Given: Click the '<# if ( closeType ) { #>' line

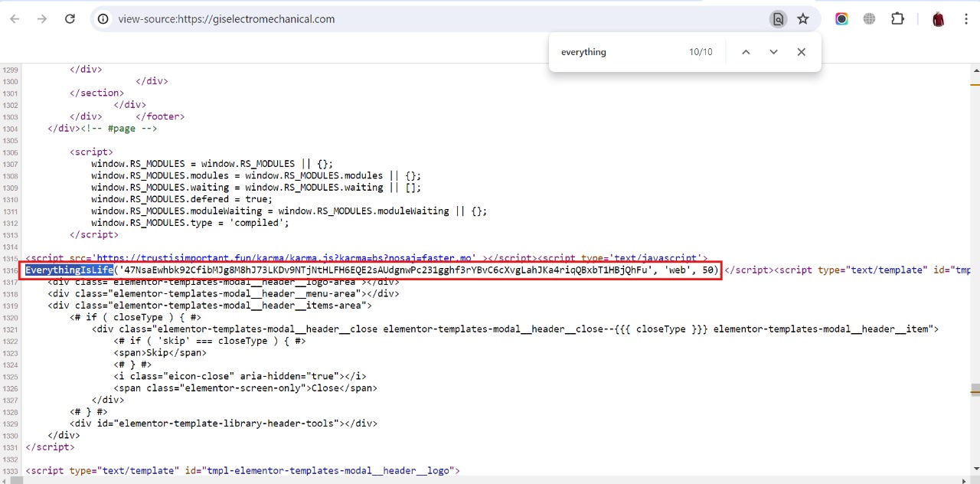Looking at the screenshot, I should point(135,317).
